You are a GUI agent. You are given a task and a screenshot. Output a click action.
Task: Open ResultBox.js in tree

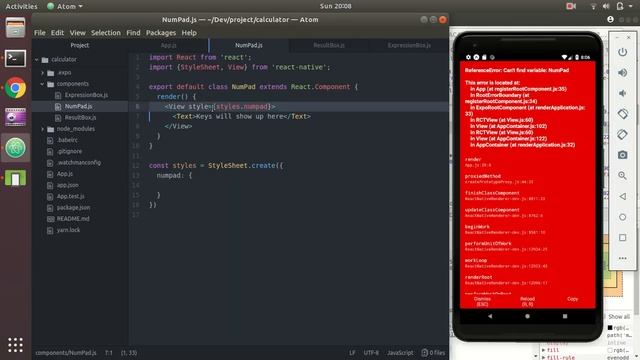click(80, 118)
